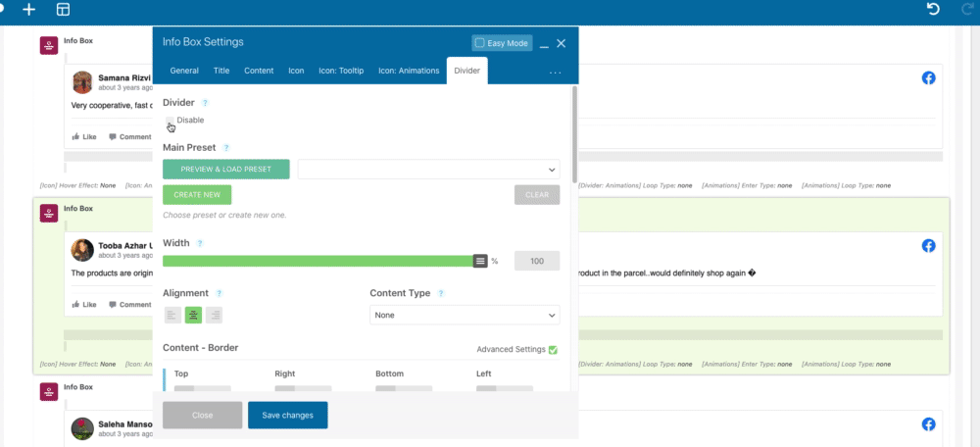Click Saleha Mansoor profile picture
Image resolution: width=980 pixels, height=447 pixels.
(82, 429)
